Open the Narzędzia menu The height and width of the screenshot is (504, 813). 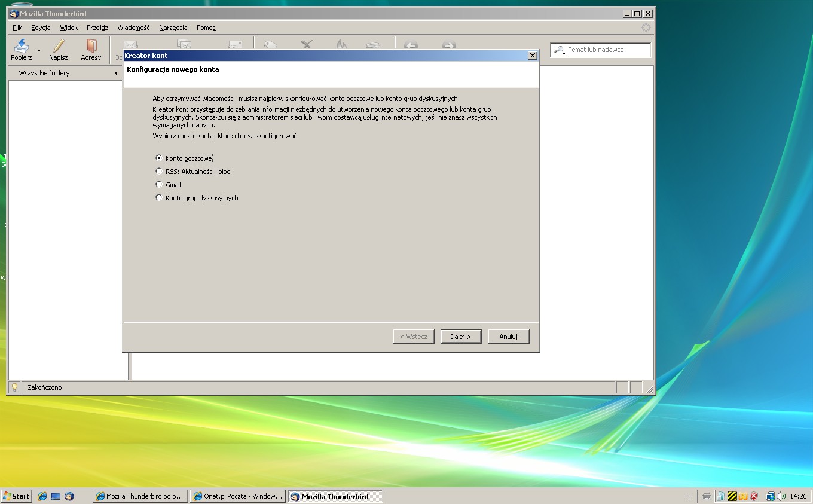click(173, 28)
